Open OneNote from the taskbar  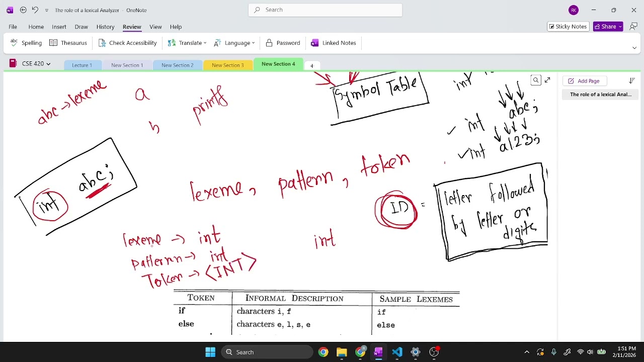(x=378, y=352)
